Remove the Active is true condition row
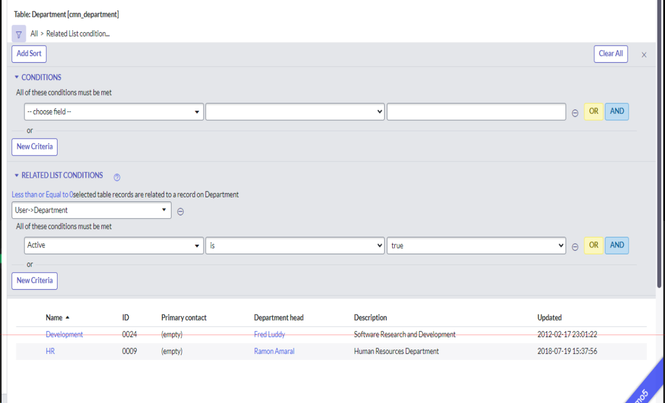This screenshot has height=403, width=665. pos(575,247)
